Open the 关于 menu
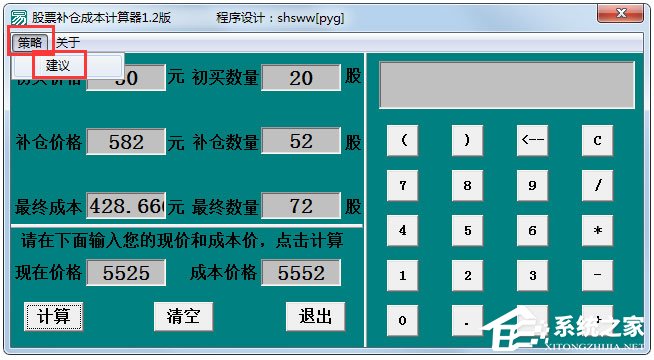The height and width of the screenshot is (360, 654). (68, 42)
